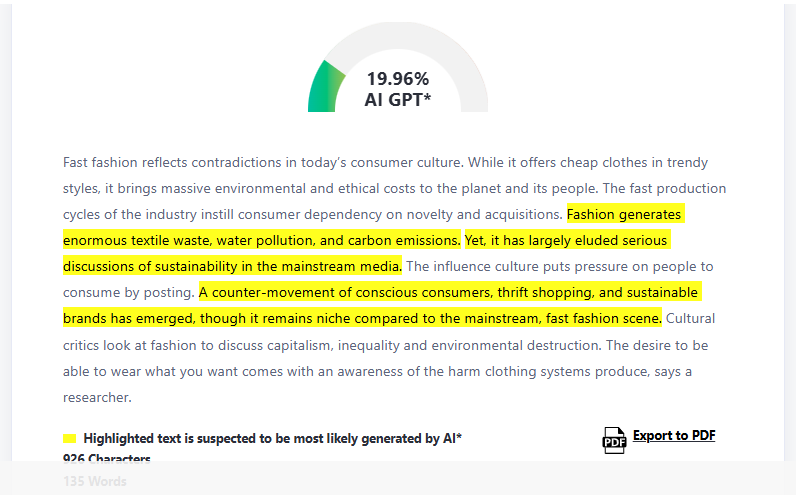Click the 19.96% score value
Viewport: 796px width, 495px height.
click(397, 78)
